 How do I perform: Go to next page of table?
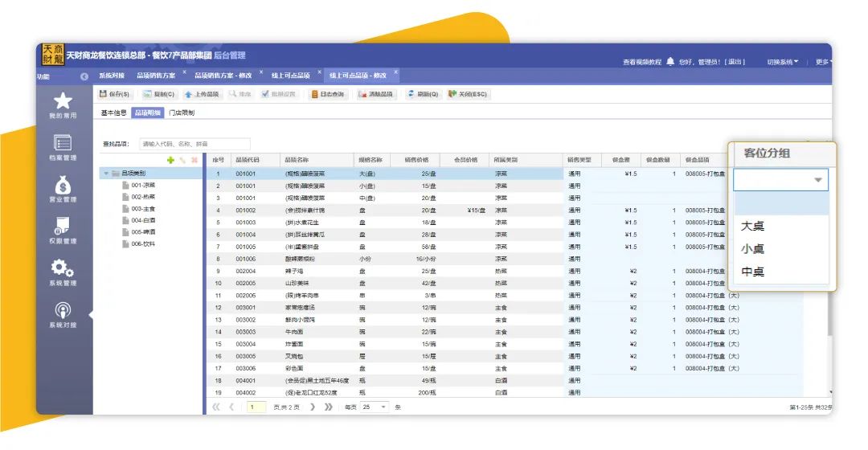(313, 407)
